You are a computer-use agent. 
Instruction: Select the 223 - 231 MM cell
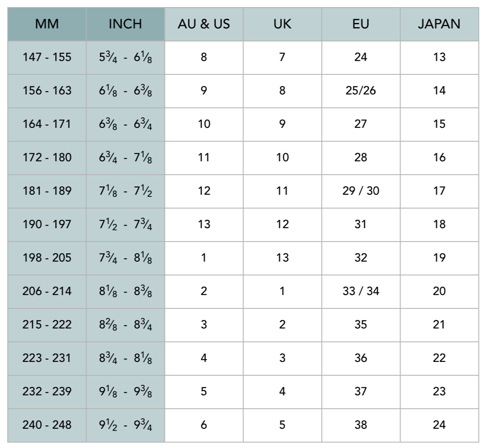click(x=47, y=358)
